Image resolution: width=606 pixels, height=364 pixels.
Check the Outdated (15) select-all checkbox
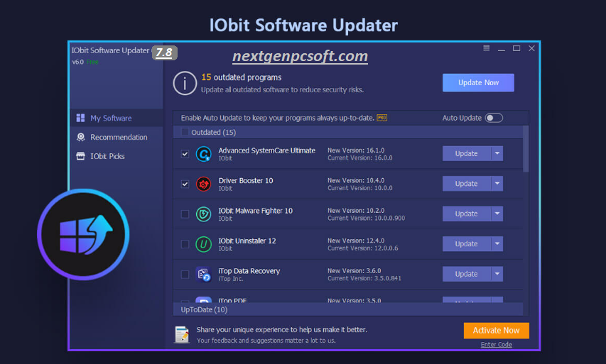[x=185, y=132]
